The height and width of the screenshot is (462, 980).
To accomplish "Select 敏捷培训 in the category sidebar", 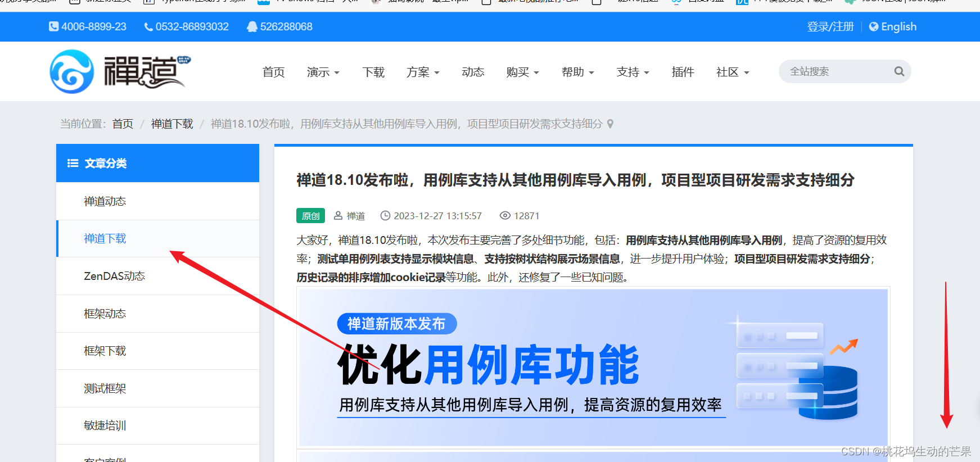I will (157, 425).
